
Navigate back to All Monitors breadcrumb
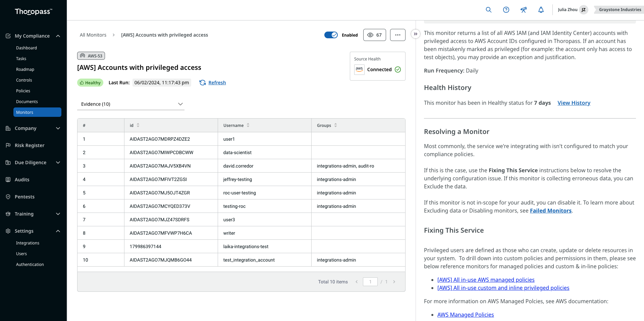pos(93,35)
